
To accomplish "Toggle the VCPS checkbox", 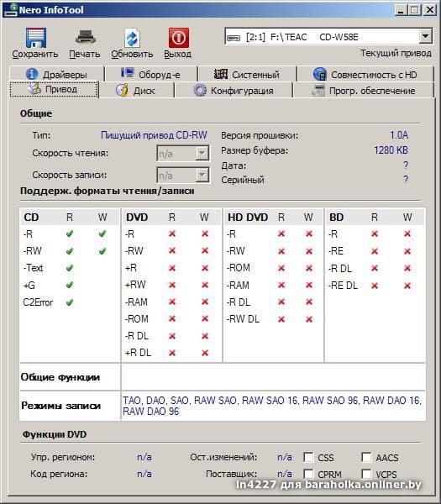I will pyautogui.click(x=366, y=474).
